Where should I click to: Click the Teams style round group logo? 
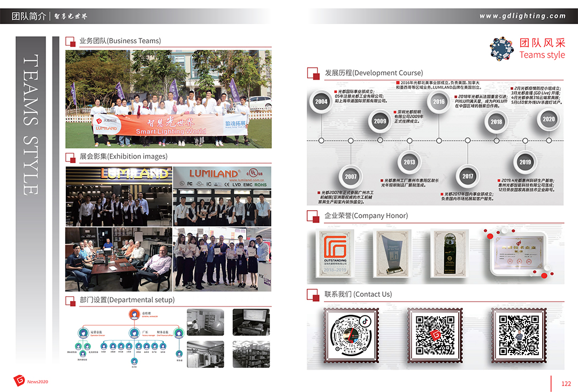(501, 48)
